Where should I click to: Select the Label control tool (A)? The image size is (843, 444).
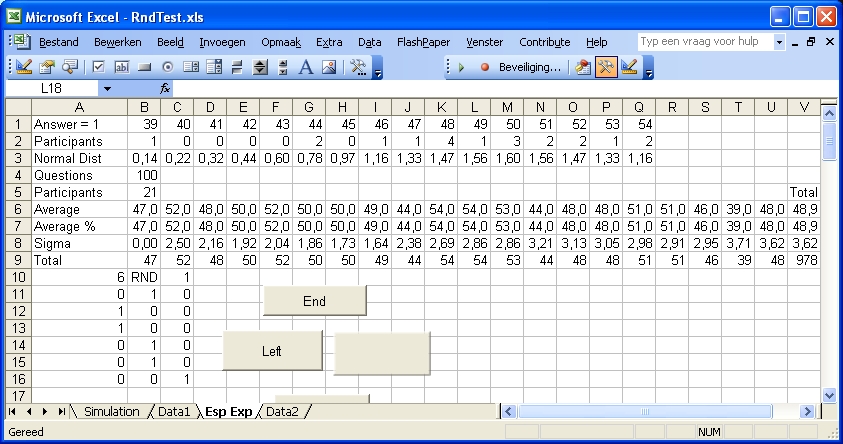[306, 67]
